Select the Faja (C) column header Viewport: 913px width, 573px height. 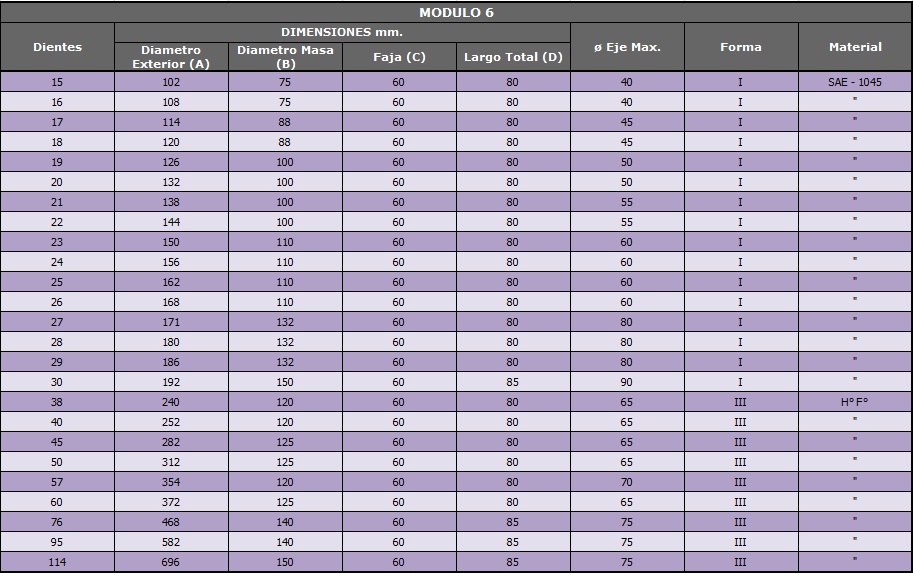pos(399,57)
